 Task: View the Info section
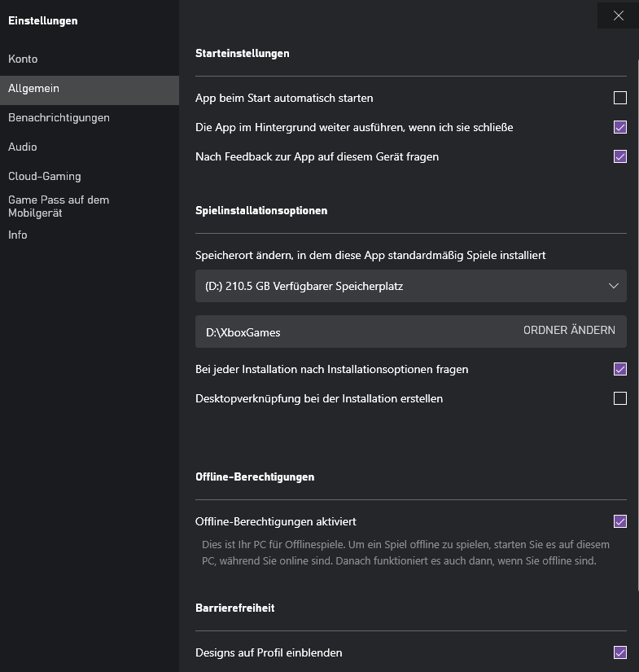17,235
